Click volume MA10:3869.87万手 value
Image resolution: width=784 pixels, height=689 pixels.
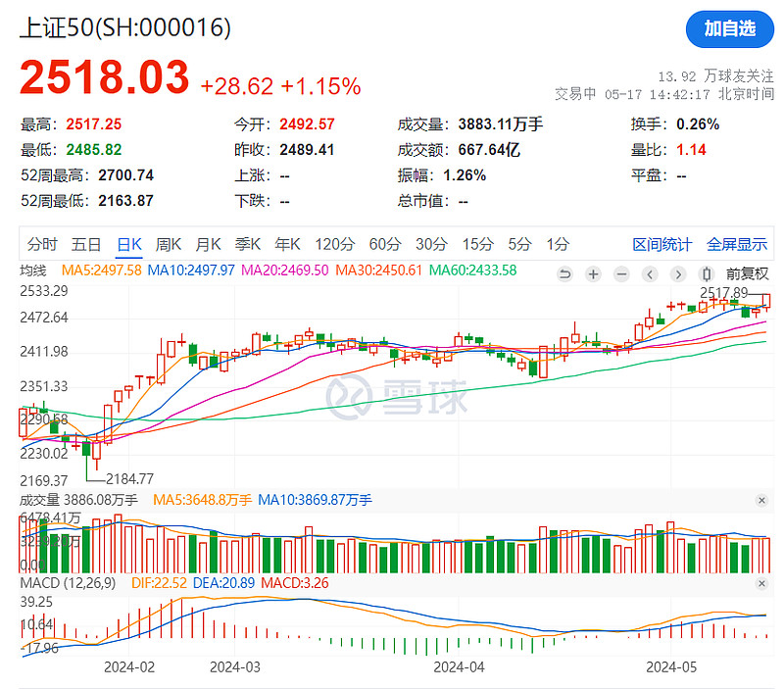pyautogui.click(x=315, y=500)
